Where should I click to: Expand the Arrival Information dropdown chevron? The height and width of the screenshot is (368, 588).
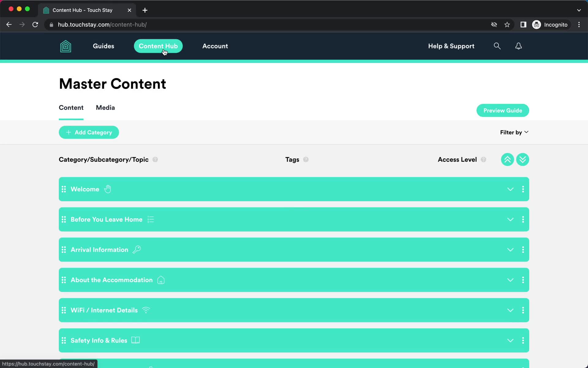click(x=511, y=249)
